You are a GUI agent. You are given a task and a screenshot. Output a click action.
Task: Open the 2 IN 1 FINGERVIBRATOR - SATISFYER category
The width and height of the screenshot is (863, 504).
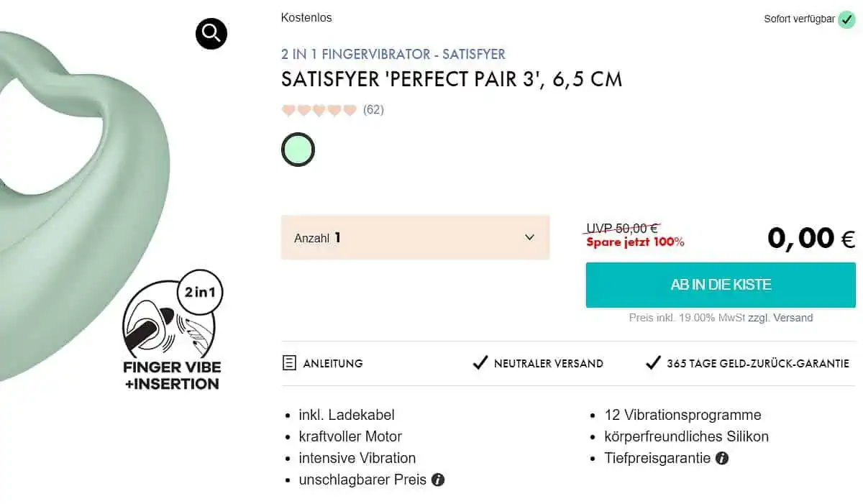pos(393,54)
